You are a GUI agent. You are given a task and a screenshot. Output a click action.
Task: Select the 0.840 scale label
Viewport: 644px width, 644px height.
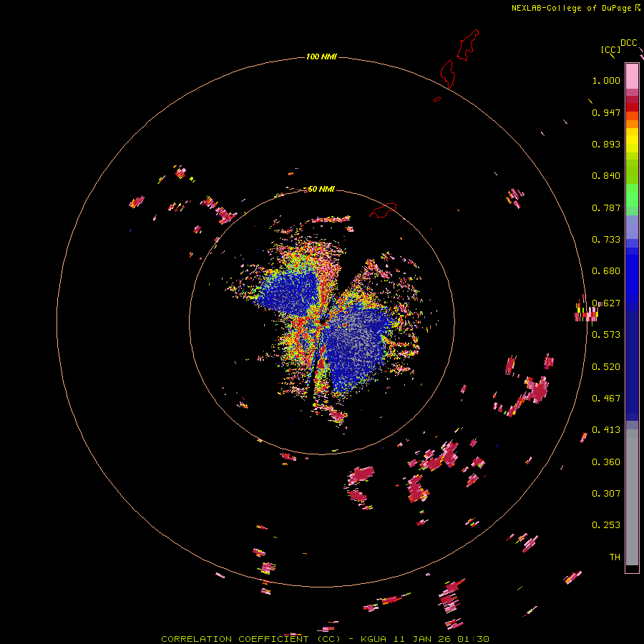606,176
